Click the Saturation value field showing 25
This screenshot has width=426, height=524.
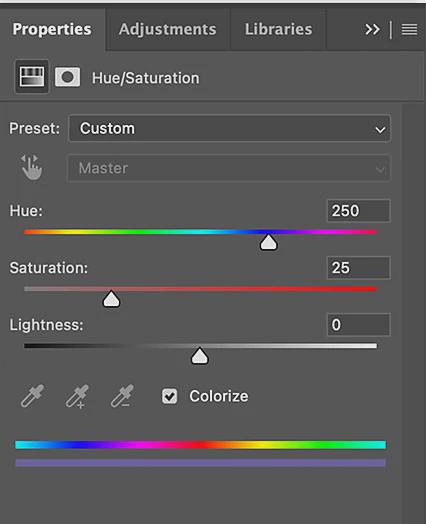tap(359, 268)
